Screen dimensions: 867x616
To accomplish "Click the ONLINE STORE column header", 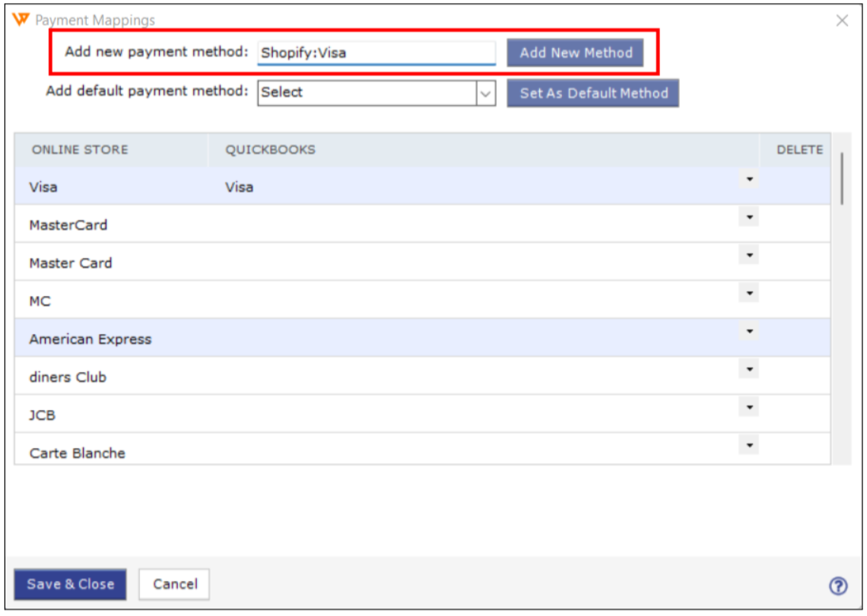I will (111, 150).
